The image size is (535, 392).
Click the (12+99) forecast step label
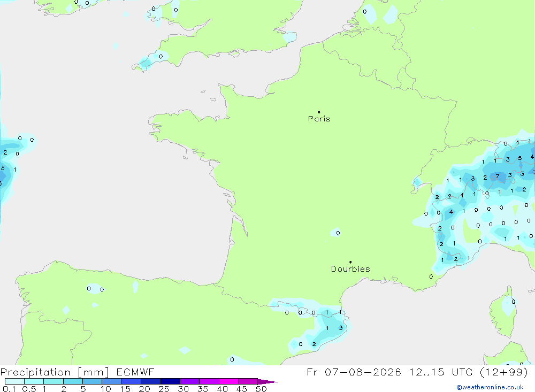pos(503,372)
